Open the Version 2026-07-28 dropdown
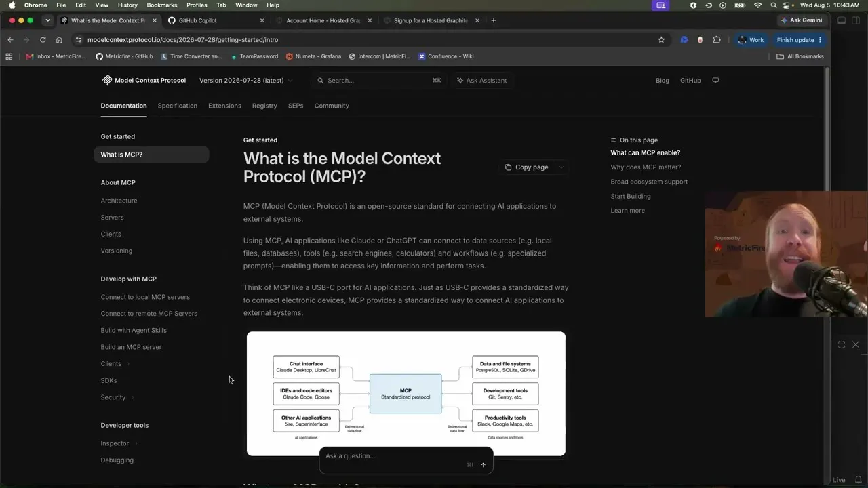This screenshot has width=868, height=488. [x=246, y=80]
